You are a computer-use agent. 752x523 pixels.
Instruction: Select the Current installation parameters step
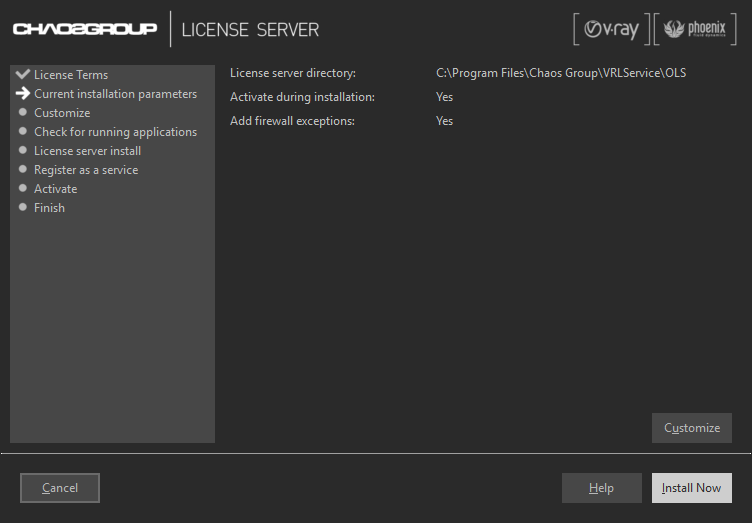pos(116,94)
